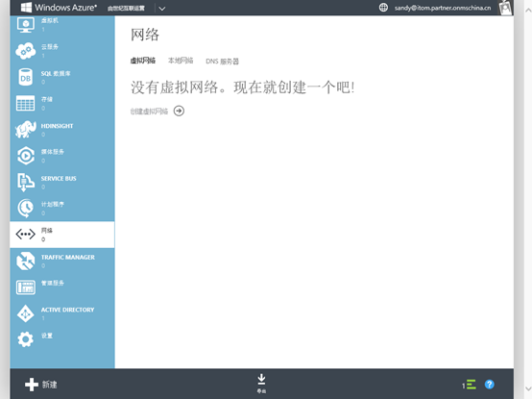This screenshot has width=532, height=399.
Task: Switch to the DNS 服务器 tab
Action: pos(222,62)
